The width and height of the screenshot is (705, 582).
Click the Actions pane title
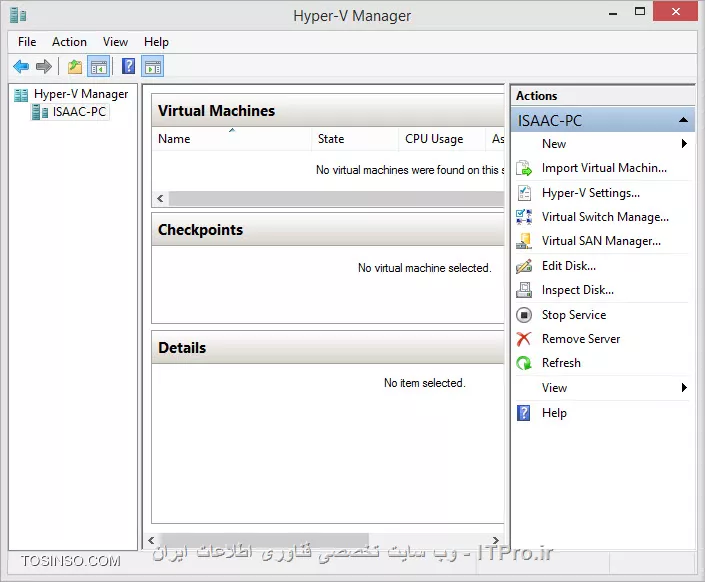coord(536,96)
